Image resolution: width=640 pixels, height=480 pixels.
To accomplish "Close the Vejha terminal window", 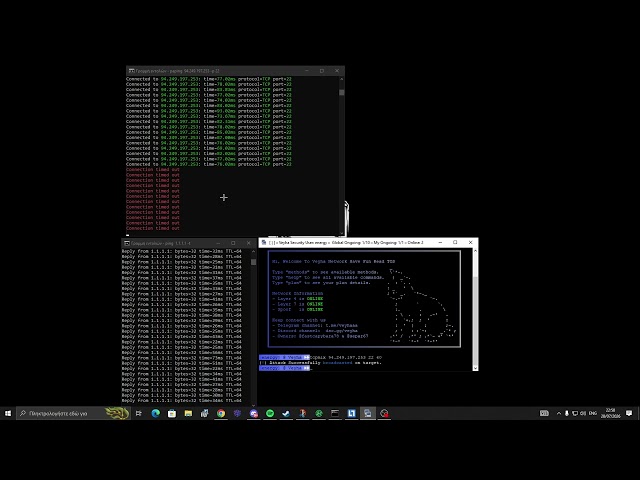I will [x=471, y=242].
